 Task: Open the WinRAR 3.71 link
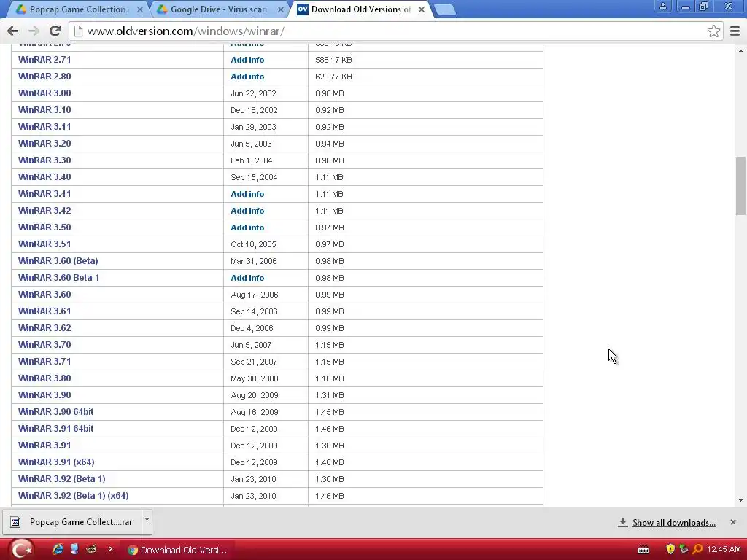click(x=44, y=362)
